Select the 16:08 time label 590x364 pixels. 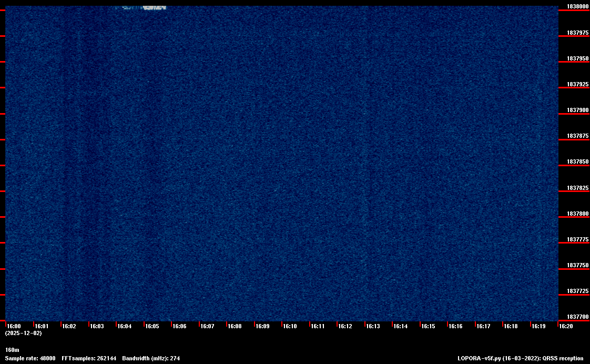tap(235, 326)
